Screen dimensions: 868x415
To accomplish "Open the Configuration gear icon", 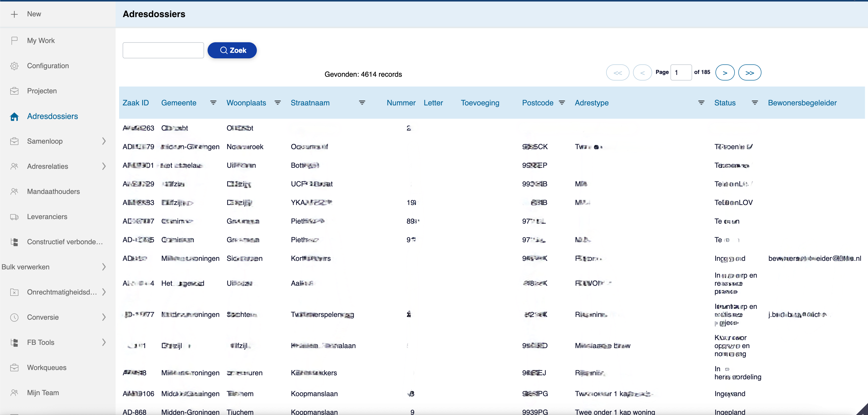I will (x=14, y=66).
